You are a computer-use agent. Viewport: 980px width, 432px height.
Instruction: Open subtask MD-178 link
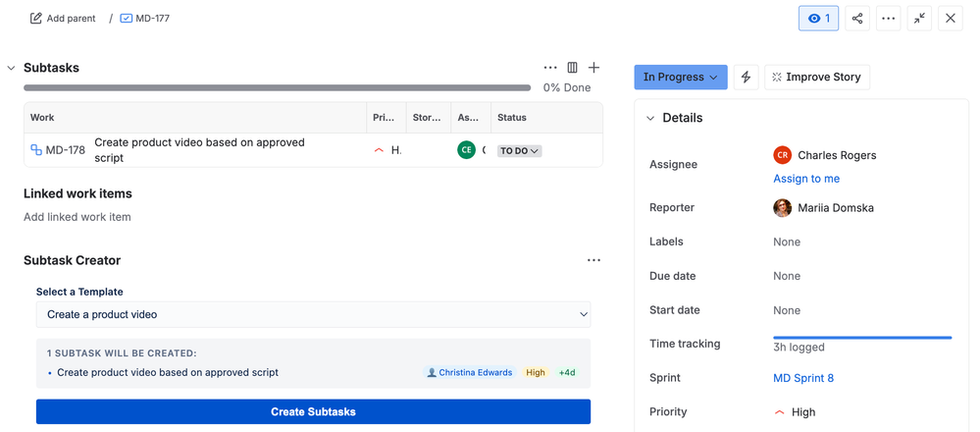[65, 150]
